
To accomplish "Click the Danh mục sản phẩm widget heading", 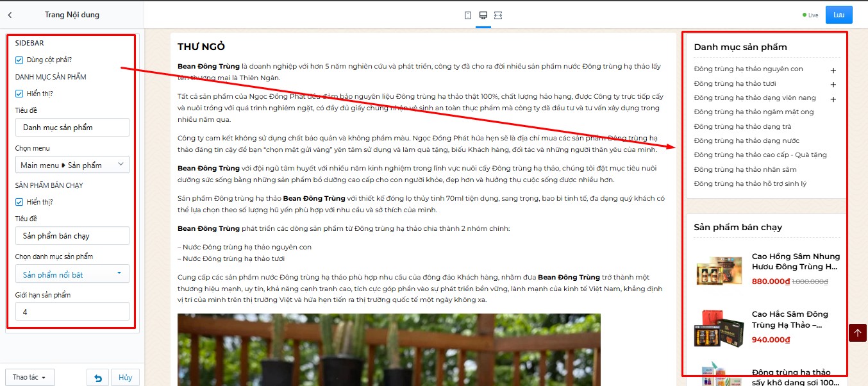I will point(740,47).
